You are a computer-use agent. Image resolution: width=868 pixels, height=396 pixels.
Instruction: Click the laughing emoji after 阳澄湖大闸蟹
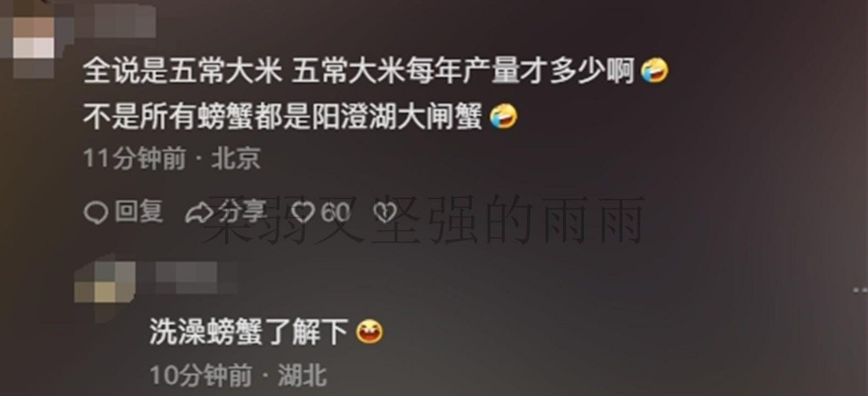pyautogui.click(x=504, y=116)
